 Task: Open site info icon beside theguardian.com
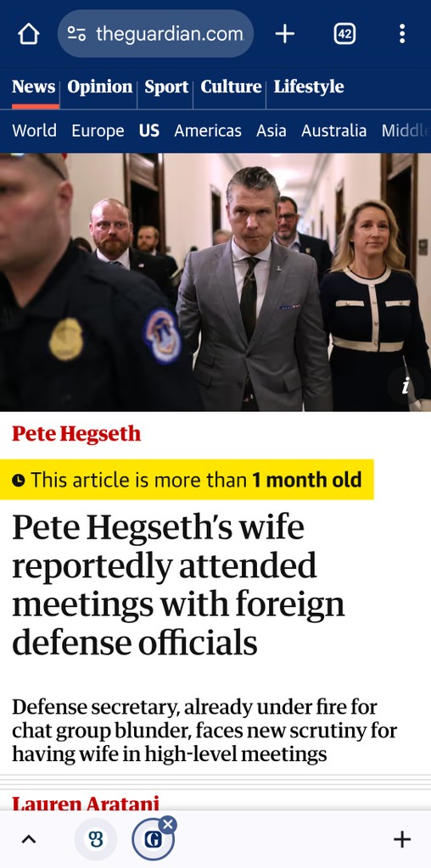pos(77,34)
